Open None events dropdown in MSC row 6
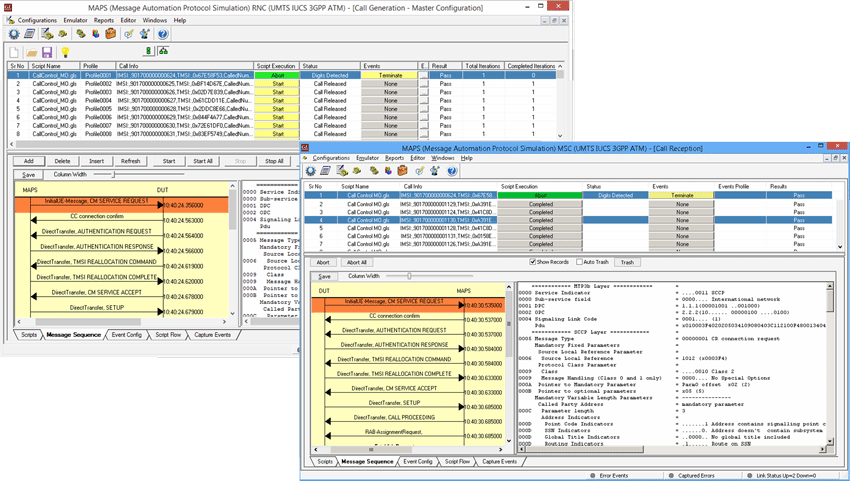 [x=681, y=236]
